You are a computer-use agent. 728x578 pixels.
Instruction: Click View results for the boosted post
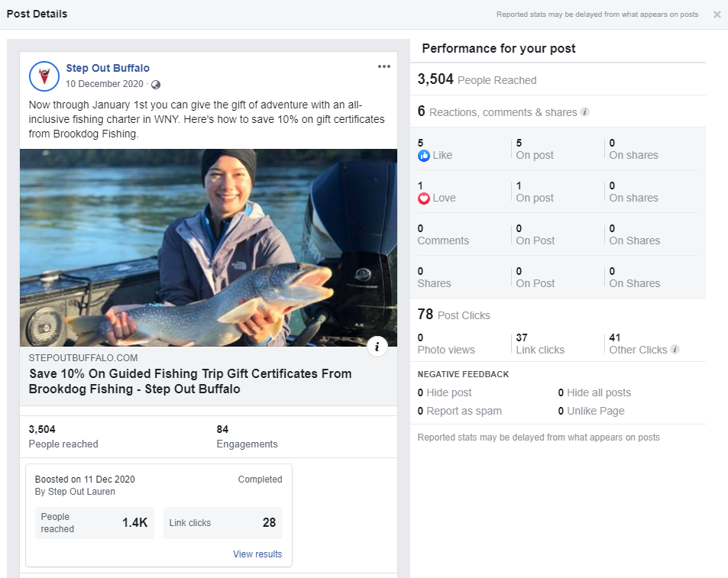click(x=257, y=554)
